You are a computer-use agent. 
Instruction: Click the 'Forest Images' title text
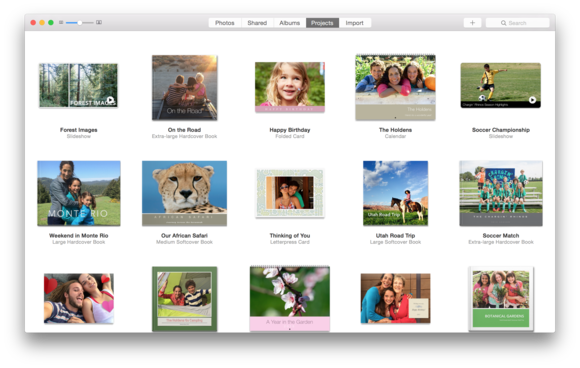(x=78, y=130)
